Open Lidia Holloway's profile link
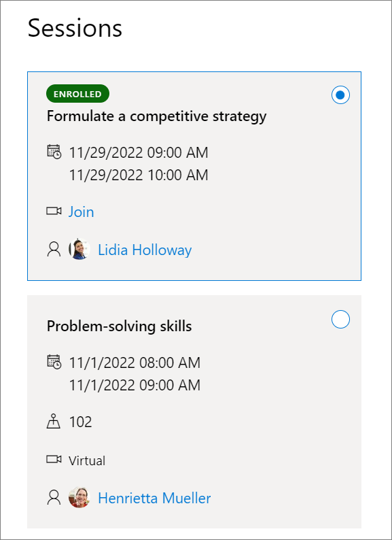 [x=145, y=250]
